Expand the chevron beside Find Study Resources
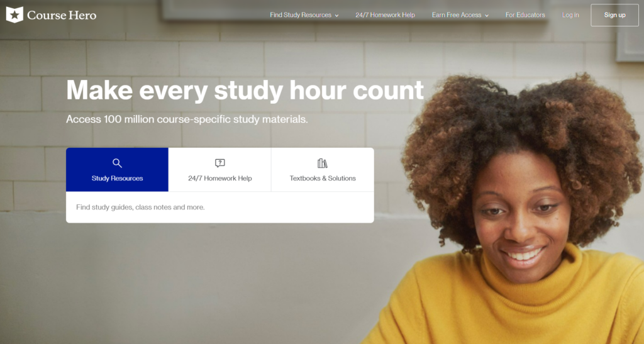 pos(337,16)
